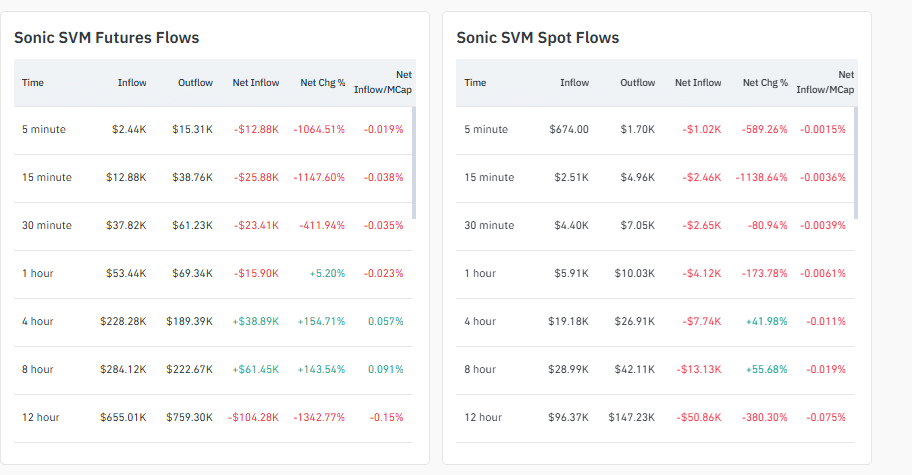Screen dimensions: 912x475
Task: Click futures inflow/MCap -0.15%
Action: click(386, 417)
